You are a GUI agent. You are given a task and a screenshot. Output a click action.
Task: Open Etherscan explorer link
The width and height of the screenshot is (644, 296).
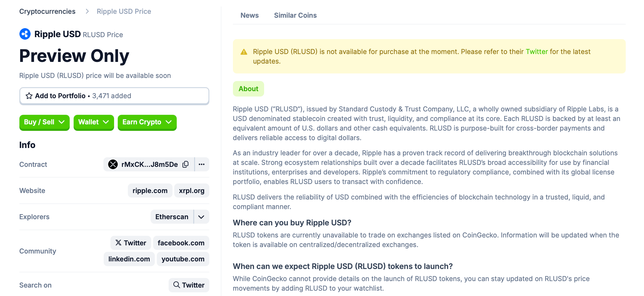172,217
